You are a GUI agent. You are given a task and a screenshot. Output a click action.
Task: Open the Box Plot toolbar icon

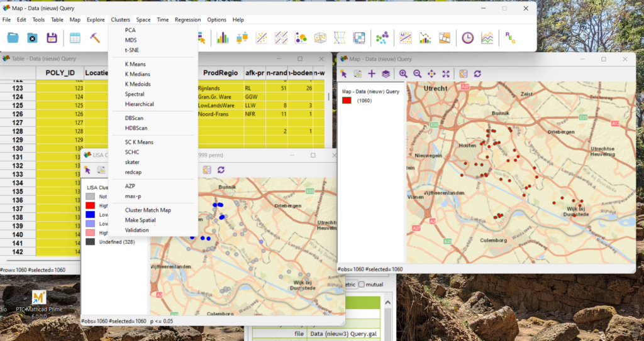pos(242,38)
